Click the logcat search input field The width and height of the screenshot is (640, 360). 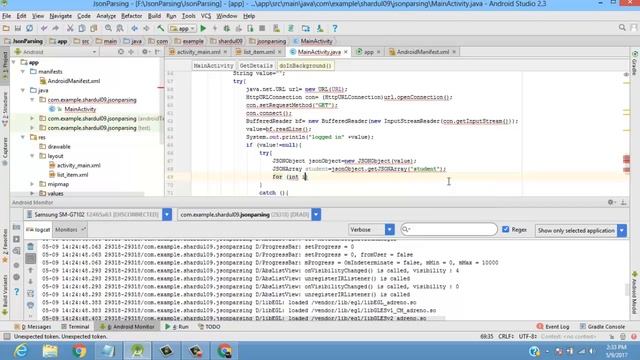[449, 229]
